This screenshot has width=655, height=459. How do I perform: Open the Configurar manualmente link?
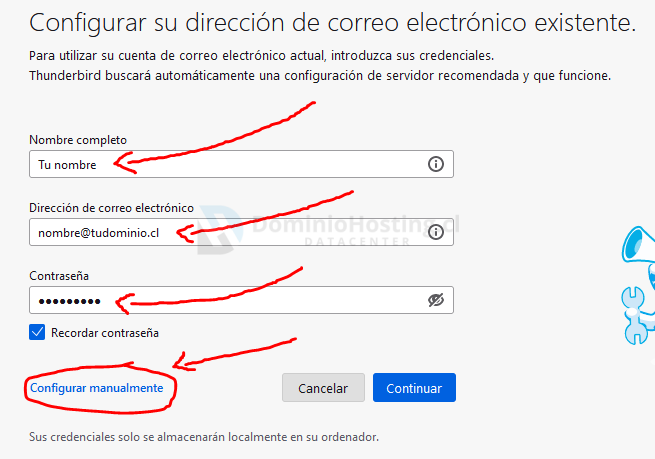pyautogui.click(x=96, y=387)
